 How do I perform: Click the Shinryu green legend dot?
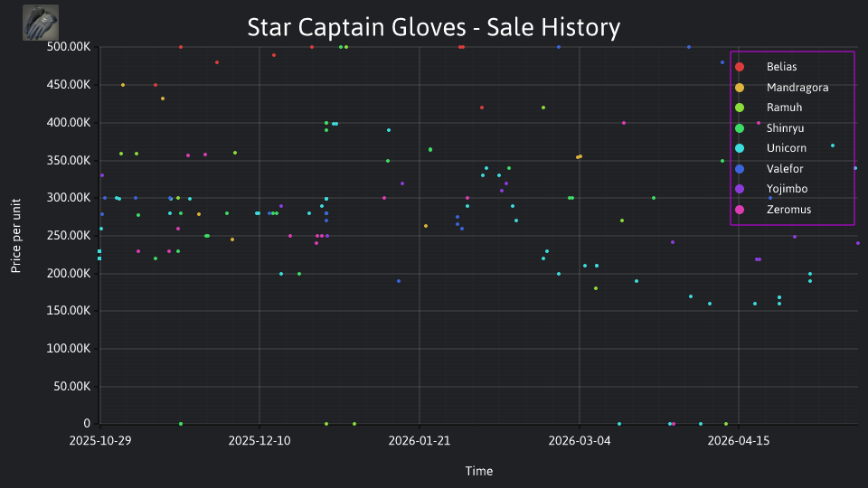740,128
